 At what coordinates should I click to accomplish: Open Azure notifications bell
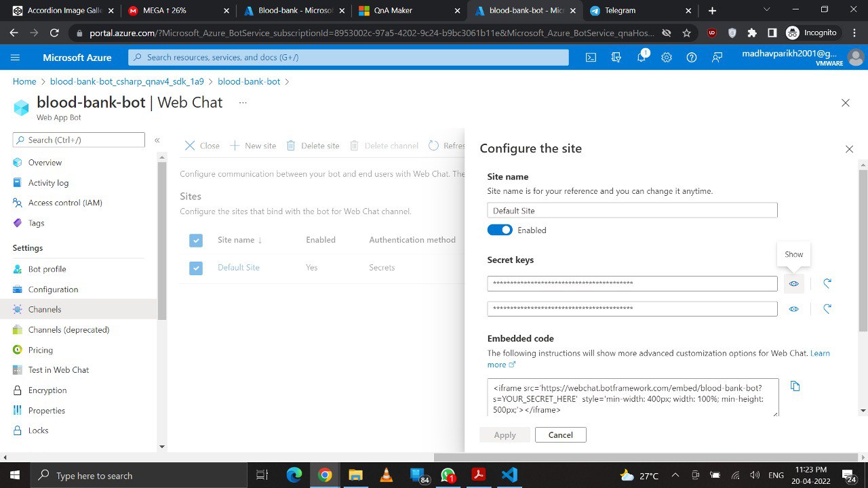point(642,58)
